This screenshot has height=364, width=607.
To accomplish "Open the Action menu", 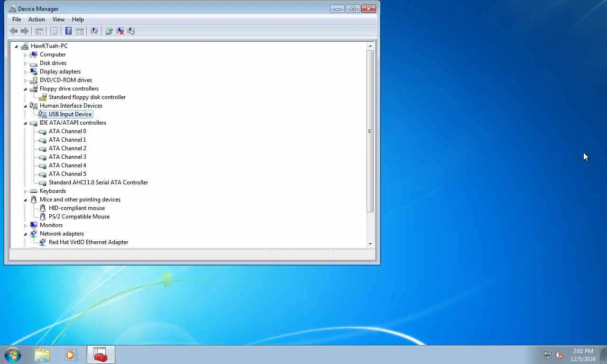I will (x=37, y=19).
